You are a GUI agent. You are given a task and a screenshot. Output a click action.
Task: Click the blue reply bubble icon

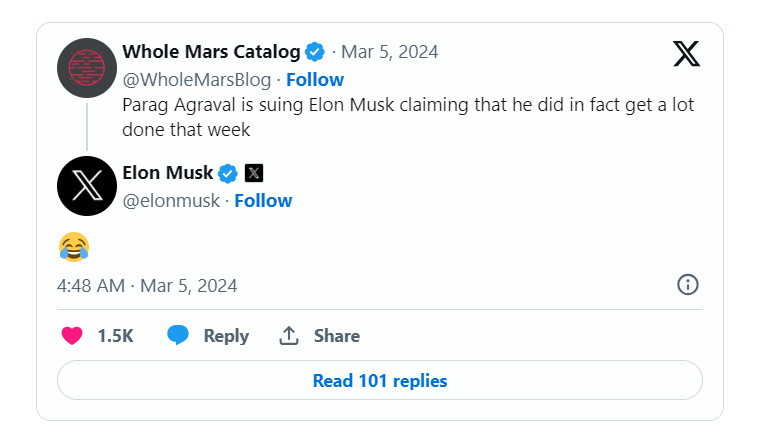[178, 336]
